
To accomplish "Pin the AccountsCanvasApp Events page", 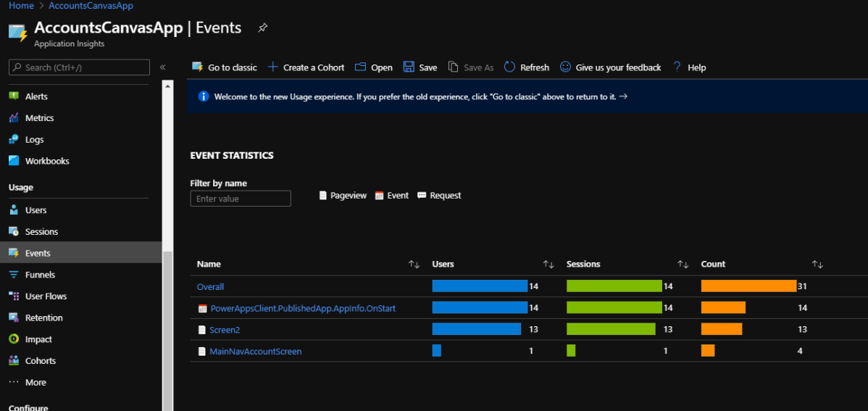I will coord(262,28).
